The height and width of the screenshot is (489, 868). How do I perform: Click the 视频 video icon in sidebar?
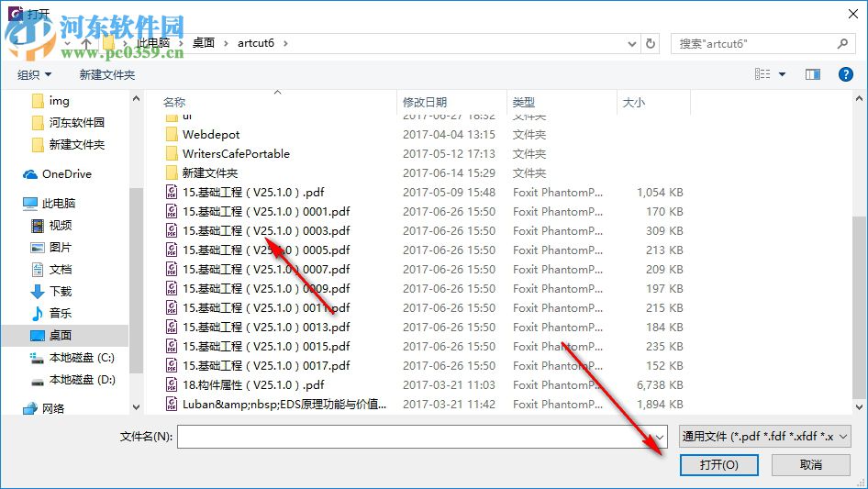tap(37, 226)
